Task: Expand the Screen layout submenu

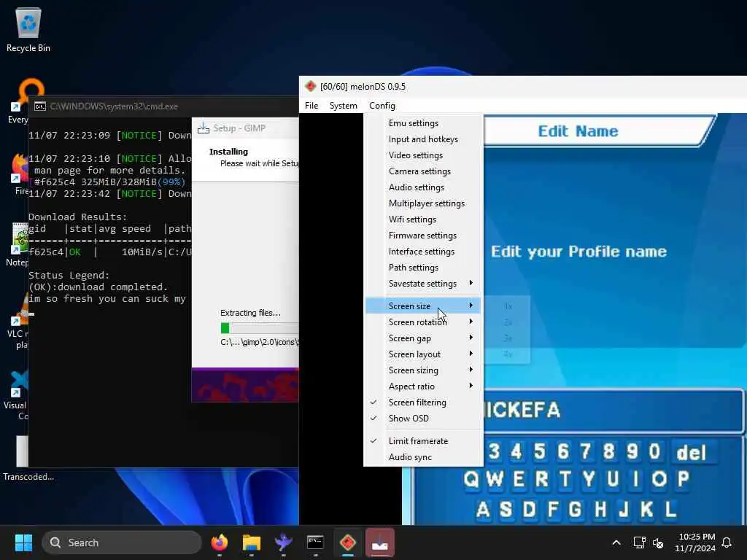Action: [x=423, y=354]
